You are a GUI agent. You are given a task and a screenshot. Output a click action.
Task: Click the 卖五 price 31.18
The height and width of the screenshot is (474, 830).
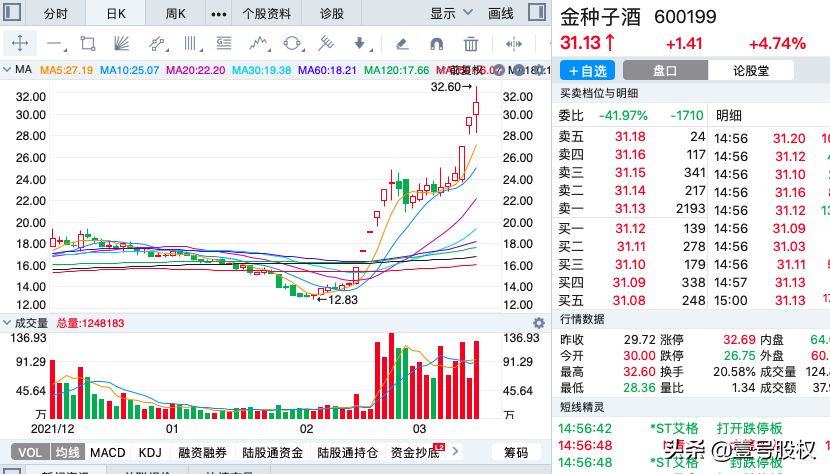[630, 137]
